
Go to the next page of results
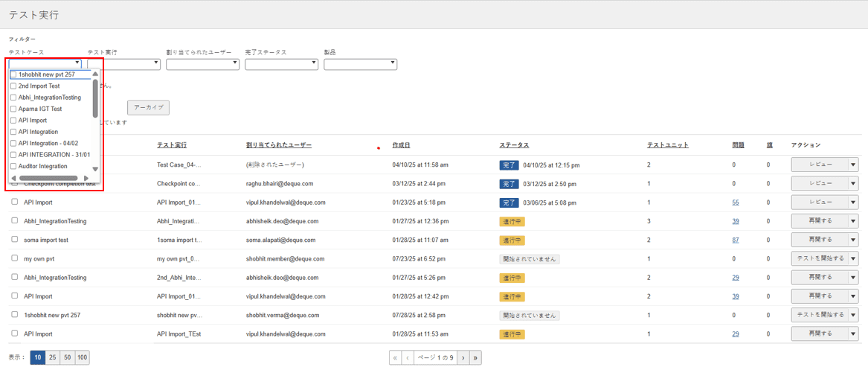click(463, 358)
